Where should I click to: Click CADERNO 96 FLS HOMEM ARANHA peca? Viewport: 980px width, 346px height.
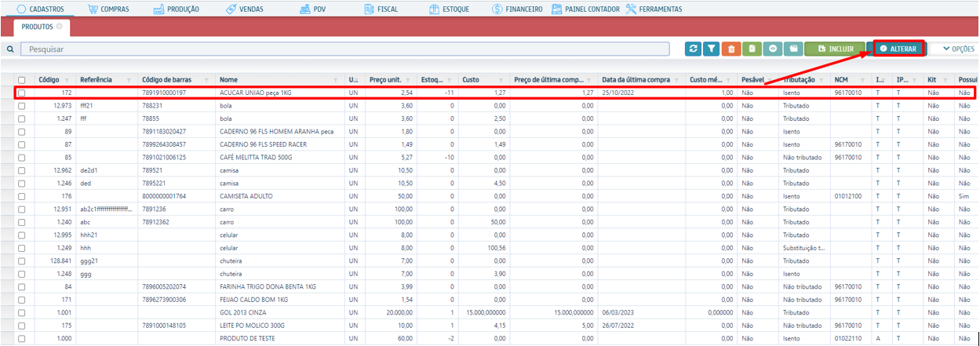click(x=277, y=131)
